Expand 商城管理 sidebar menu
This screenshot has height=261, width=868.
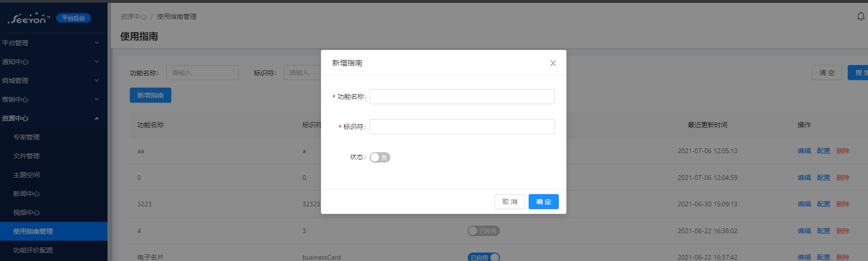(54, 81)
